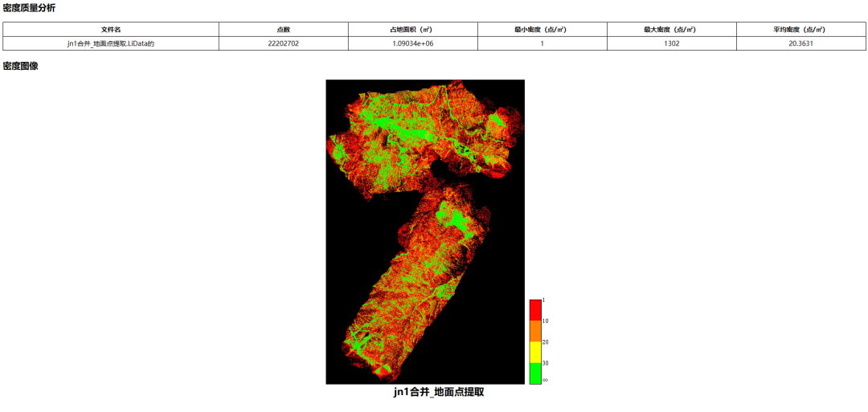
Task: Click the average density value 20.3631
Action: [x=801, y=43]
